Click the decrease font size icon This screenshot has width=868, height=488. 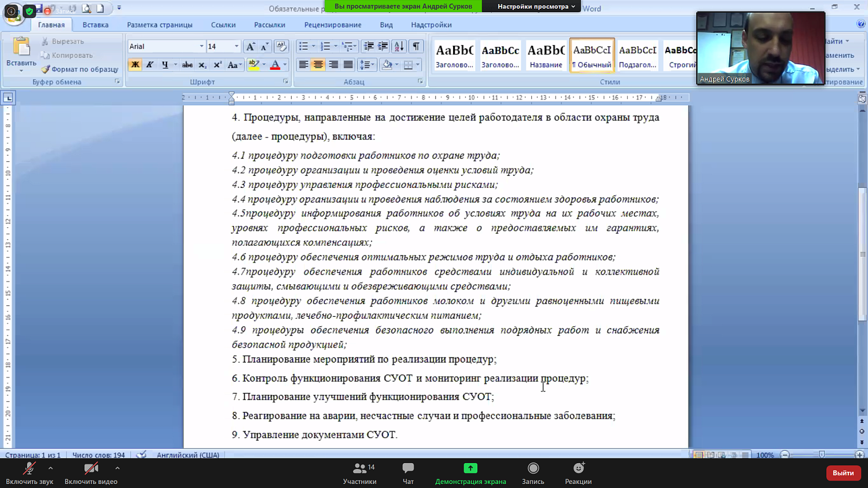[x=264, y=46]
